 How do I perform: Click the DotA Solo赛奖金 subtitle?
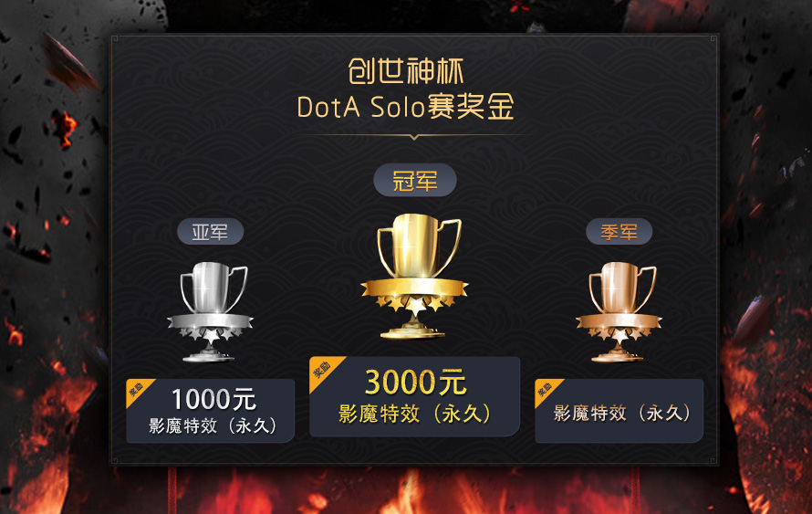pyautogui.click(x=405, y=107)
